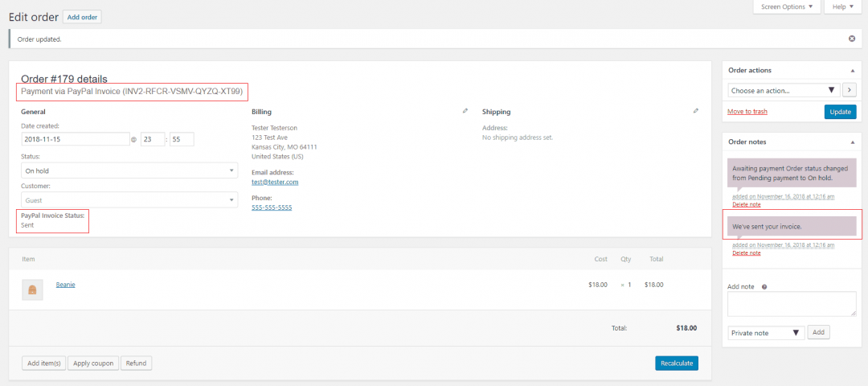Open the Private note type dropdown
Image resolution: width=868 pixels, height=386 pixels.
point(766,333)
